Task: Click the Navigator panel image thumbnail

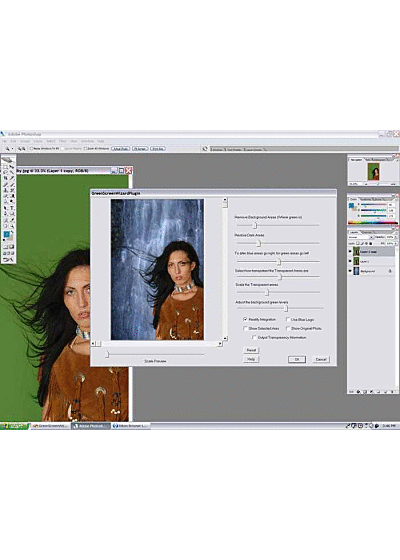Action: point(374,171)
